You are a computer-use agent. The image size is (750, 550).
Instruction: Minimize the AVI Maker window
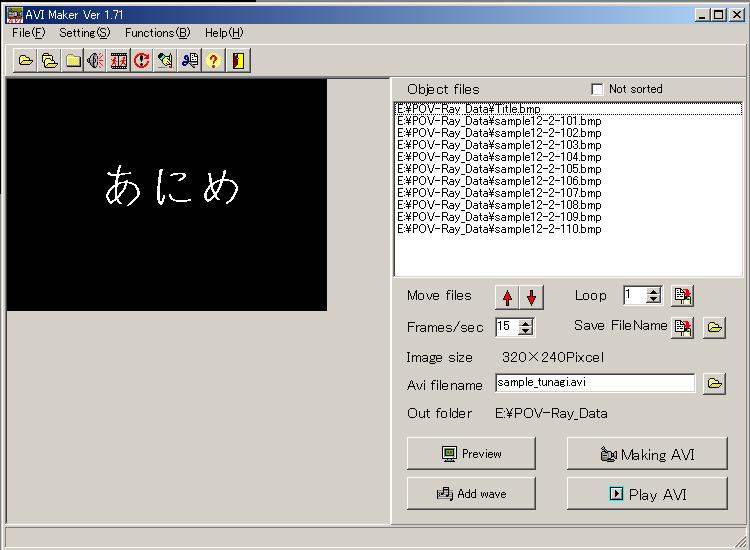(x=702, y=15)
